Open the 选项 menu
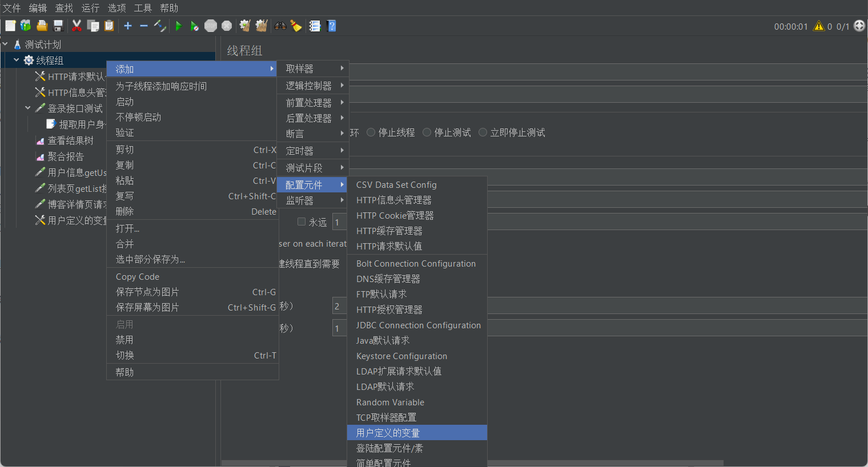868x467 pixels. click(116, 8)
